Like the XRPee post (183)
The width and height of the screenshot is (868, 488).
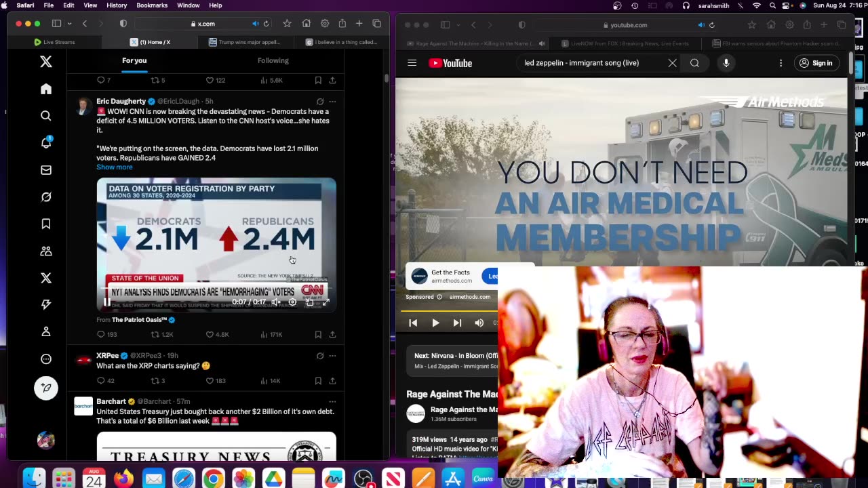point(215,381)
